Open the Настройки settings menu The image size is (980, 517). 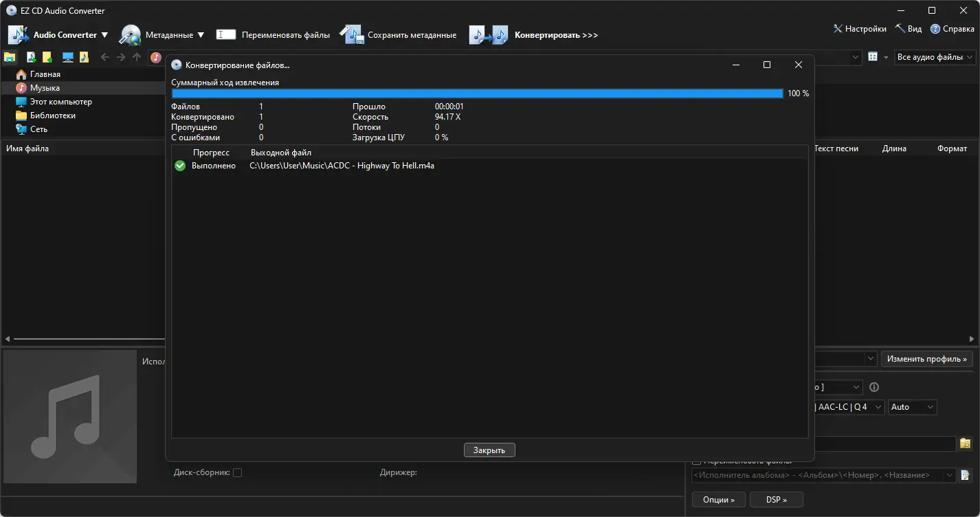coord(860,29)
